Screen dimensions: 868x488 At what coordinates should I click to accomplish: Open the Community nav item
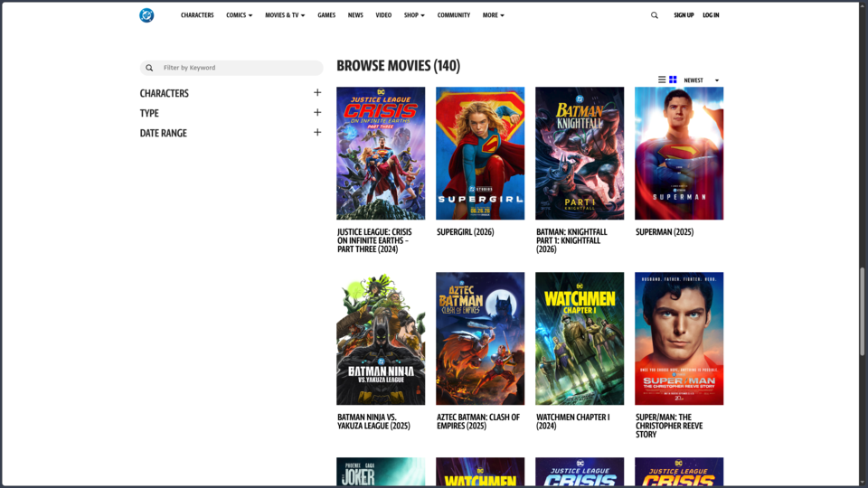[453, 15]
